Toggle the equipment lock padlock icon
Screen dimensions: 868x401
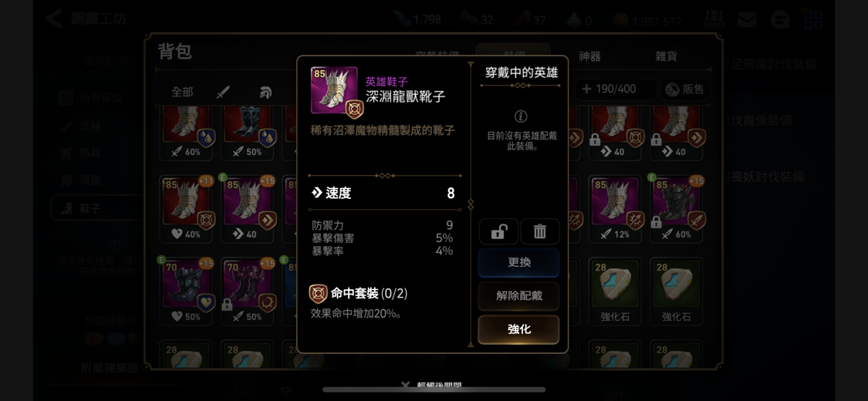498,231
